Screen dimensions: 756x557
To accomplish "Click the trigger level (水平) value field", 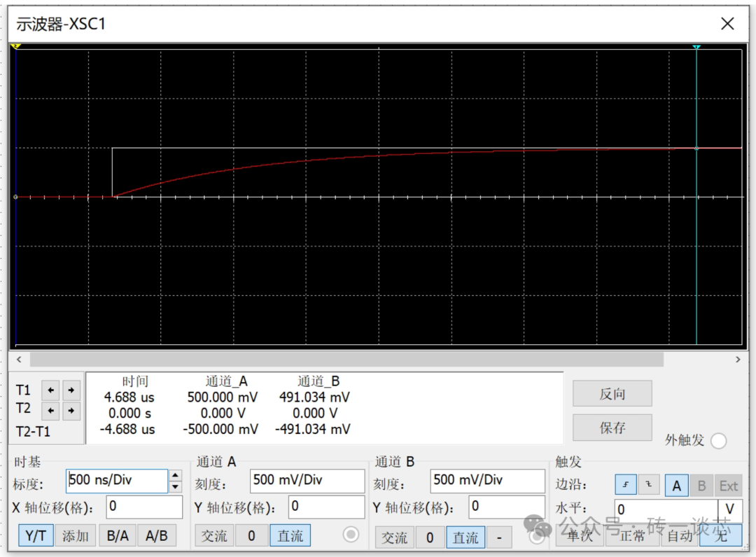I will (x=666, y=509).
